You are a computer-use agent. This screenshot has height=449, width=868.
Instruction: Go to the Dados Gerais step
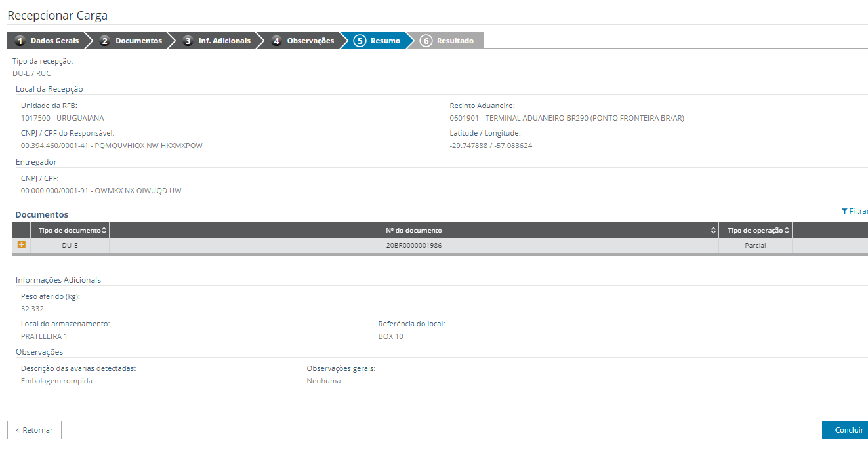tap(54, 41)
